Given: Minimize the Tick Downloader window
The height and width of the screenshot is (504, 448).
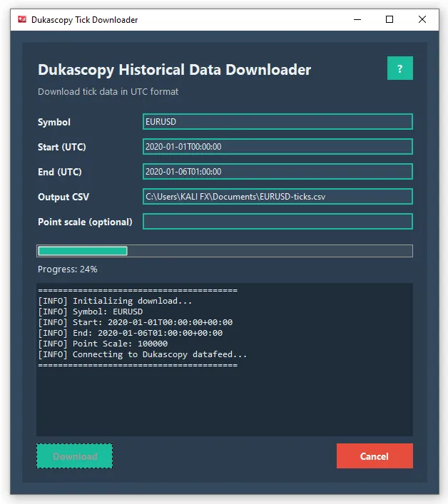Looking at the screenshot, I should [357, 20].
